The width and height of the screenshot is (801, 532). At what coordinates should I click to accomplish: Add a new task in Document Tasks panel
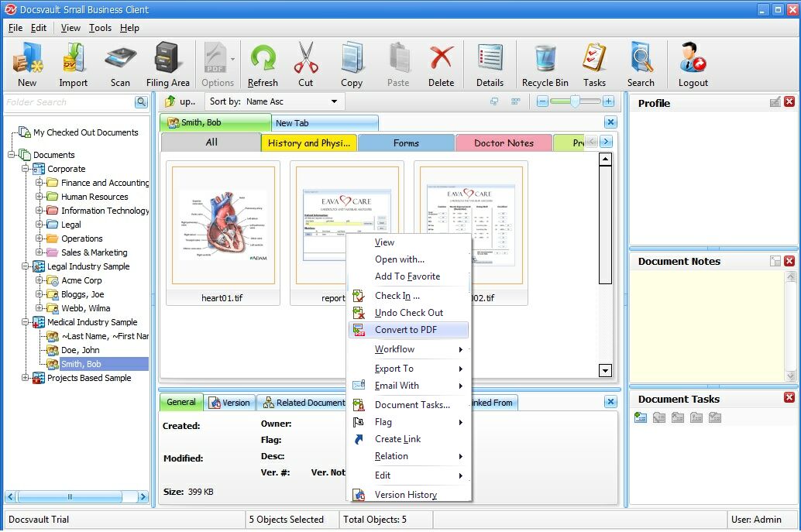[640, 417]
